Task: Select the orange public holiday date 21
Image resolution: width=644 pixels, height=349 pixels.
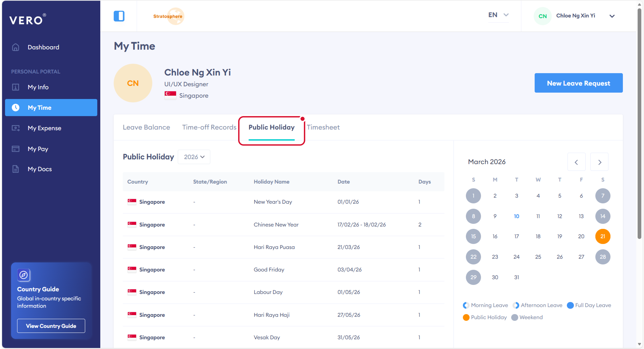Action: click(x=603, y=236)
